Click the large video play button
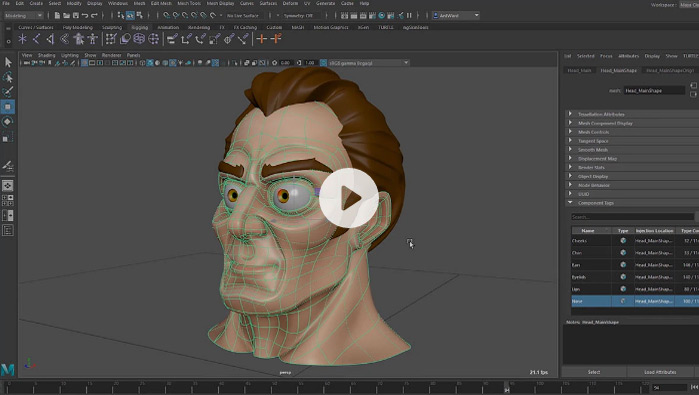699x395 pixels. (349, 198)
